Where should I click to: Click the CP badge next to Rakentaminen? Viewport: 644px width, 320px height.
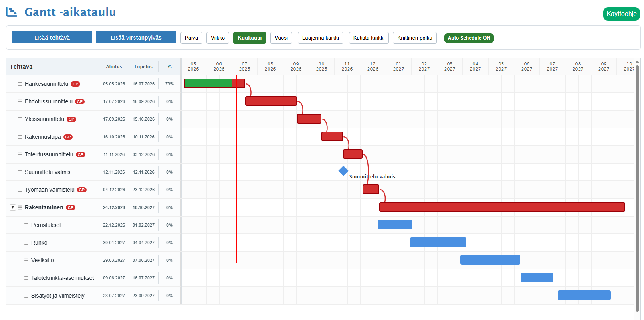[x=71, y=208]
